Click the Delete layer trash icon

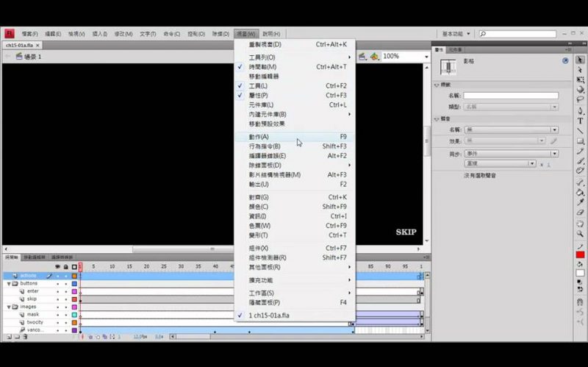[26, 337]
